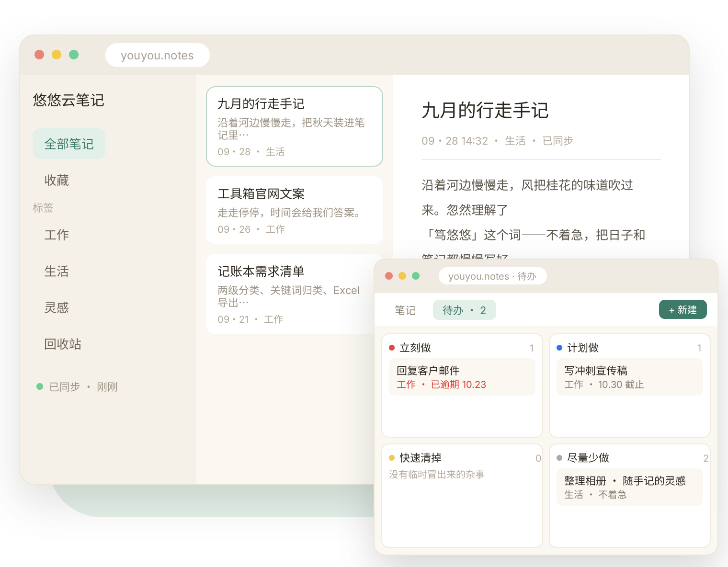Click the '没有临时冒出来的杂事' empty-state text
This screenshot has width=728, height=567.
(x=437, y=474)
